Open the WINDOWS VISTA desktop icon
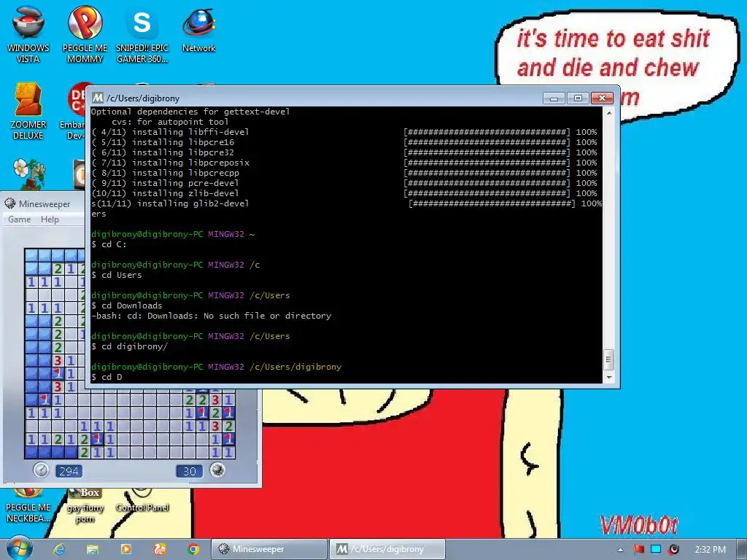This screenshot has width=747, height=560. pyautogui.click(x=28, y=35)
